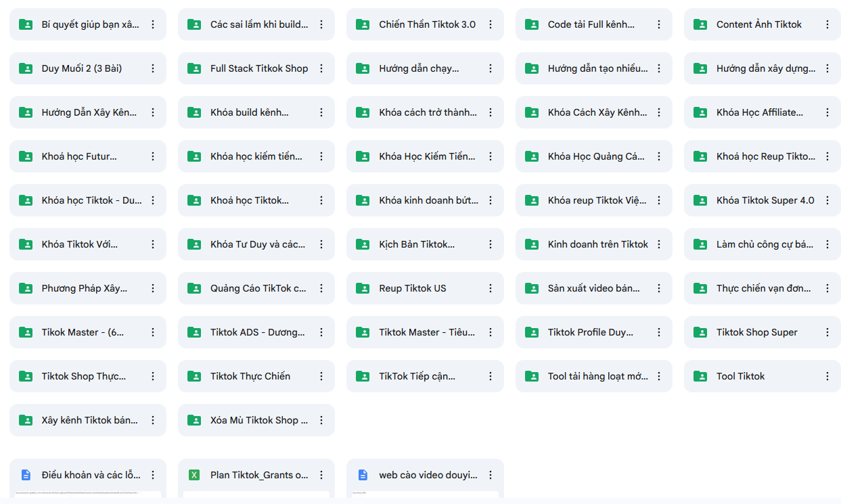Open more actions for Chiến Thần Tiktok 3.0
The width and height of the screenshot is (841, 504).
[x=490, y=24]
